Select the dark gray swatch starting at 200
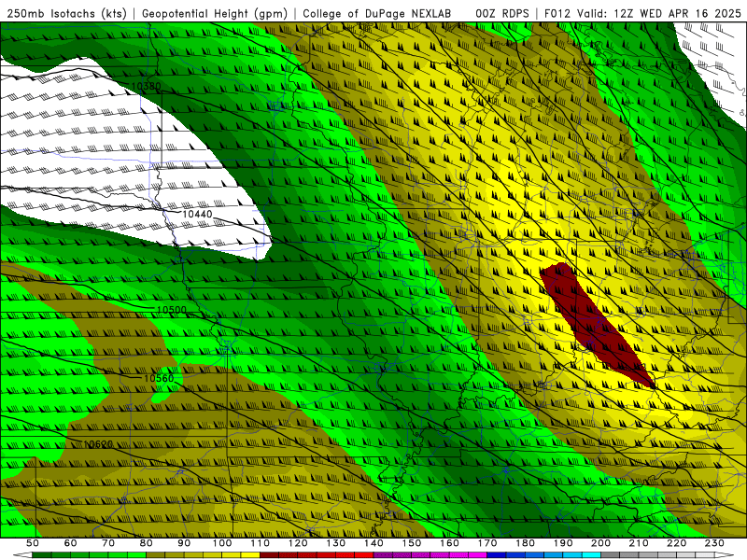Screen dimensions: 747x560 611,554
